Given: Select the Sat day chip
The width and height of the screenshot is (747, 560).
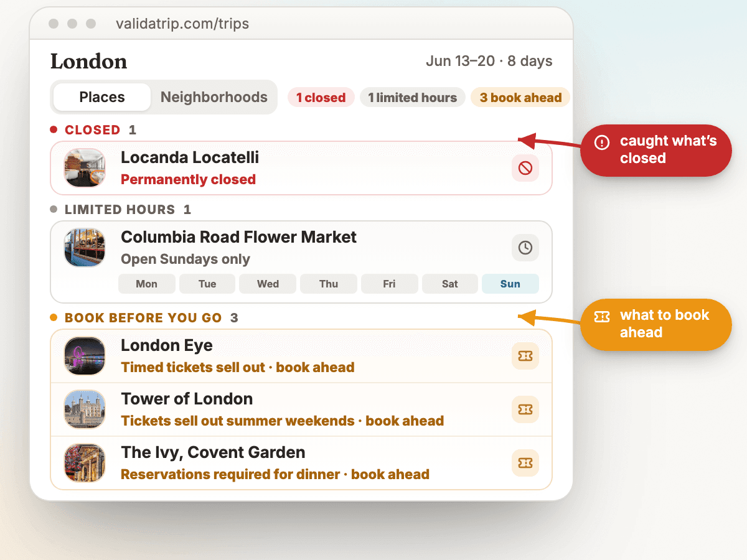Looking at the screenshot, I should [449, 284].
